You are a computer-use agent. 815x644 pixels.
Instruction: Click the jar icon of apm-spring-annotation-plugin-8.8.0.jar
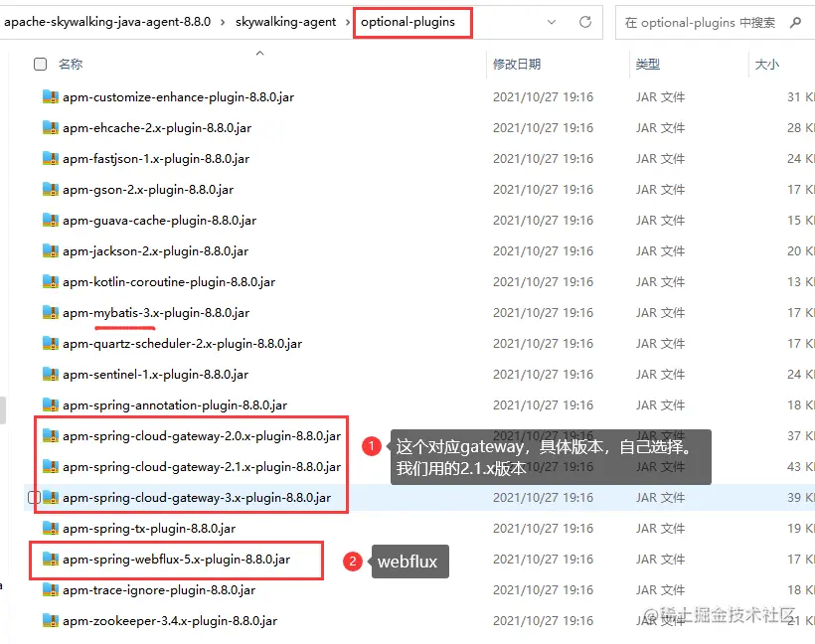coord(51,404)
